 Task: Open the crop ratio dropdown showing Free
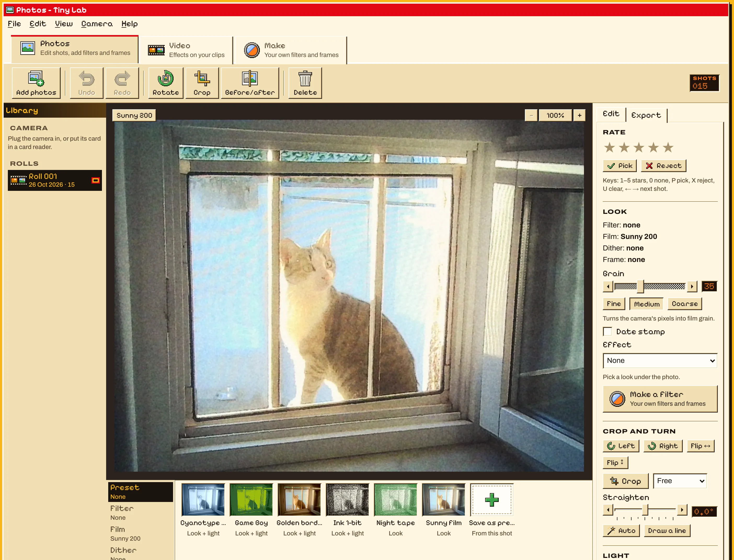(x=680, y=481)
